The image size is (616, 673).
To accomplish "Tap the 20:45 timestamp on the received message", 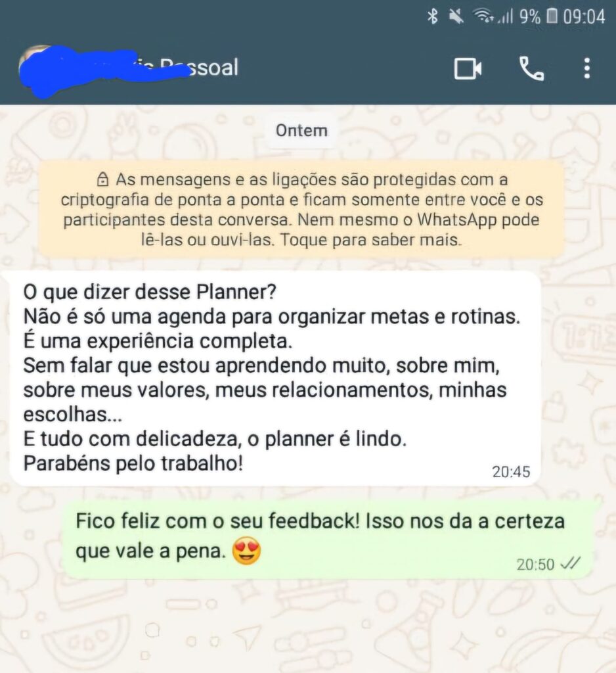I will point(511,472).
